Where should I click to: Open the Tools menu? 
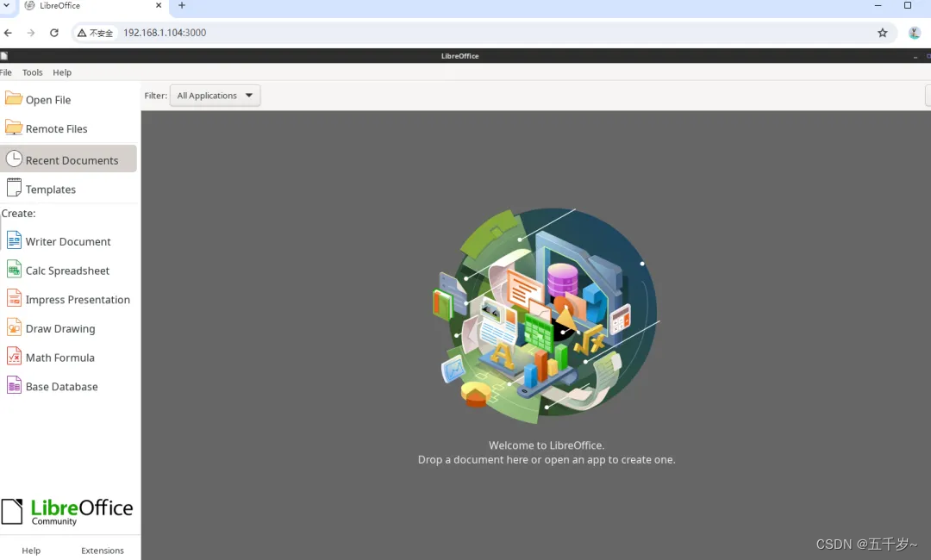tap(33, 72)
